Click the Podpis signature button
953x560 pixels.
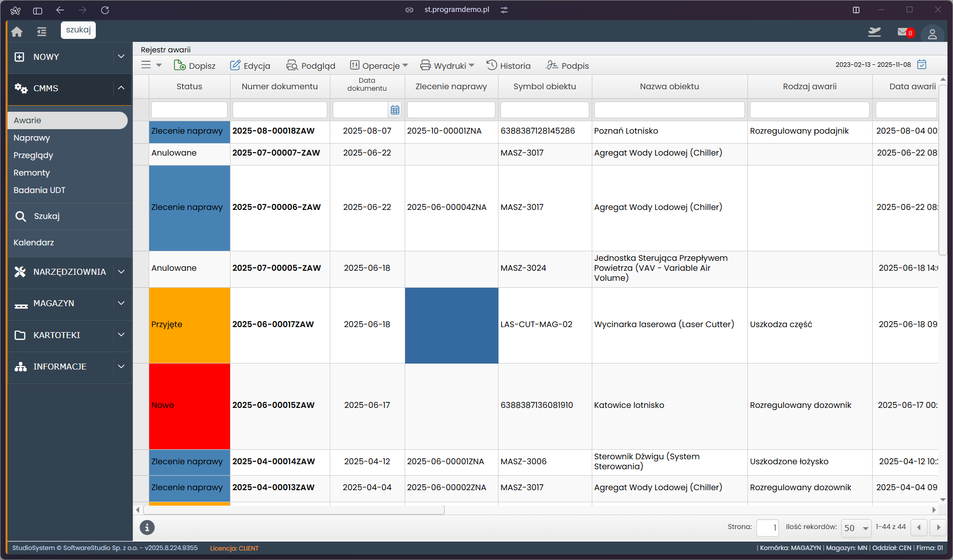[567, 66]
